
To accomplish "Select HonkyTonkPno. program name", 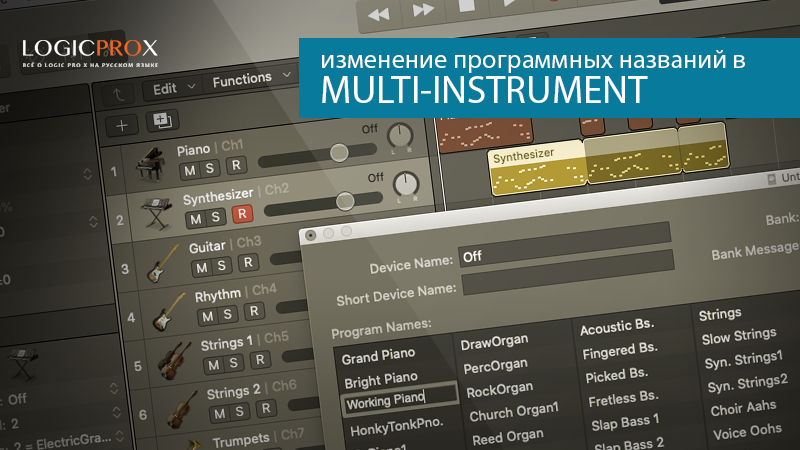I will [x=396, y=427].
